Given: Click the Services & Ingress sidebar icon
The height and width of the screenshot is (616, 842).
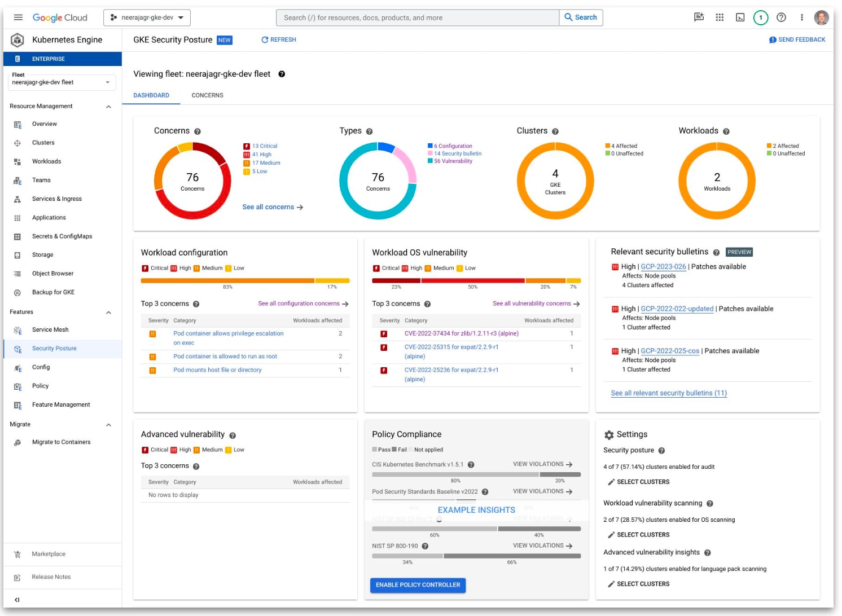Looking at the screenshot, I should click(17, 199).
